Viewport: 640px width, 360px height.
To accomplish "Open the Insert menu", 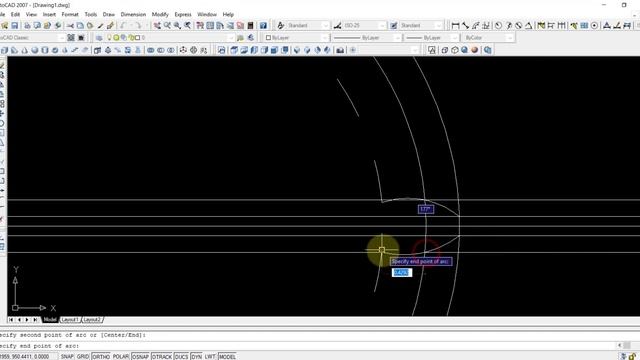I will tap(49, 14).
